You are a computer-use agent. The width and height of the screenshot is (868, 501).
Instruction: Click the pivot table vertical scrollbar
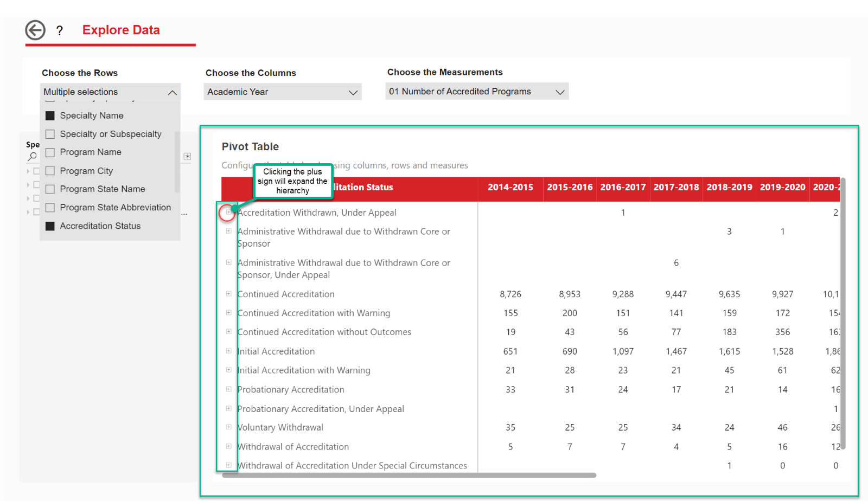843,313
